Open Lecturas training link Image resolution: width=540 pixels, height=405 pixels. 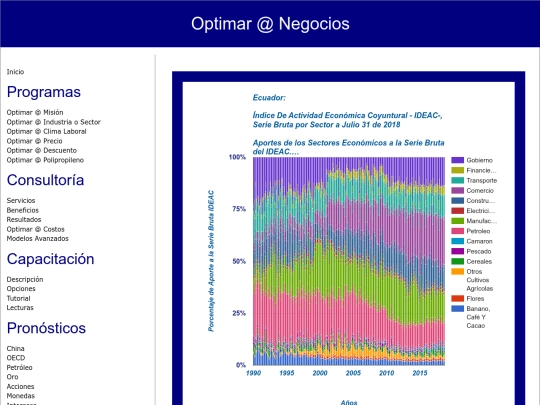coord(20,308)
